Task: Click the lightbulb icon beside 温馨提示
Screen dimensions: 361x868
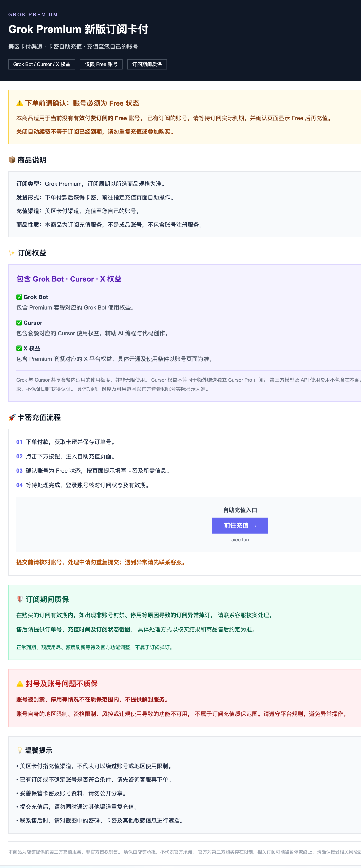Action: (20, 750)
